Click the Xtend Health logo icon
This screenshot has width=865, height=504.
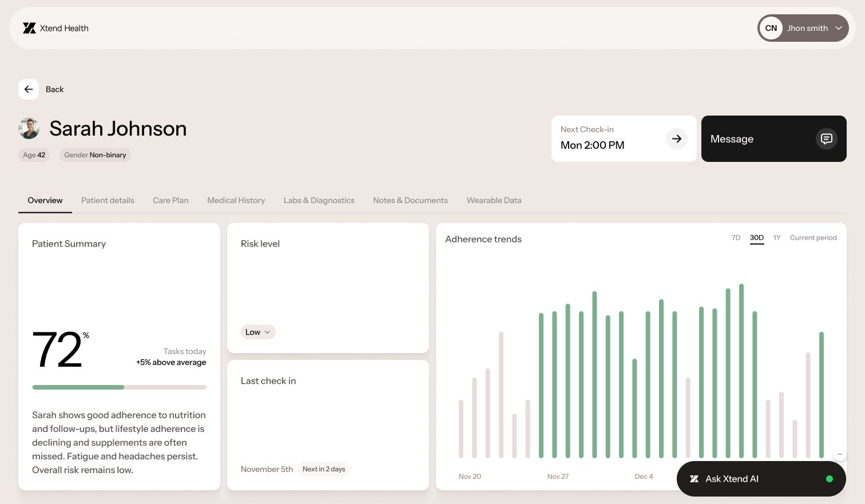29,27
